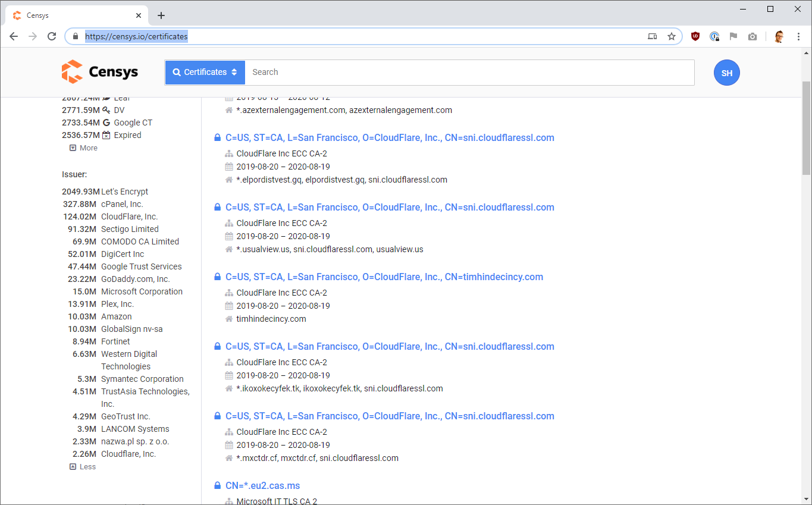Image resolution: width=812 pixels, height=505 pixels.
Task: Bookmark this page with the star icon
Action: 672,36
